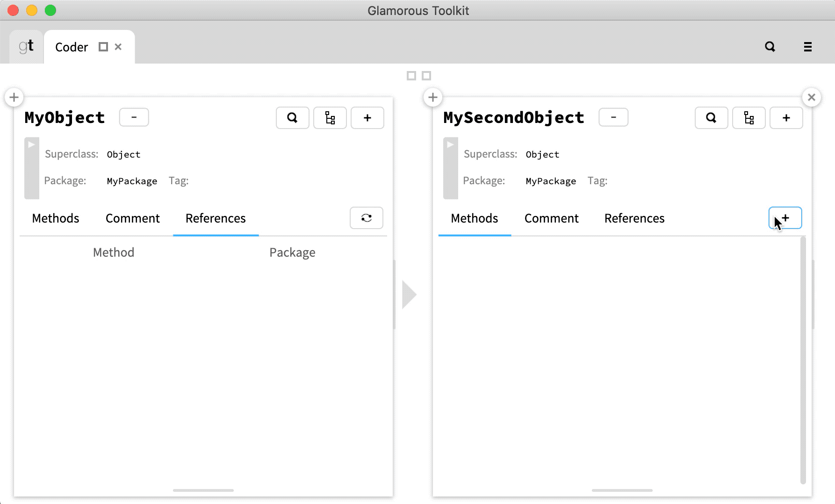Edit the superclass Object of MyObject

pyautogui.click(x=124, y=155)
